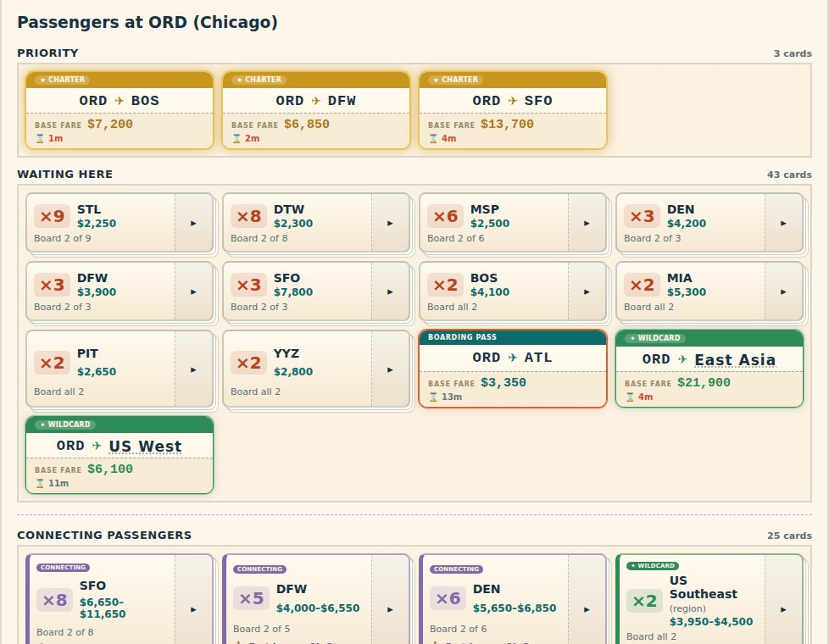
Task: Select the ORD to SFO charter card
Action: coord(513,110)
